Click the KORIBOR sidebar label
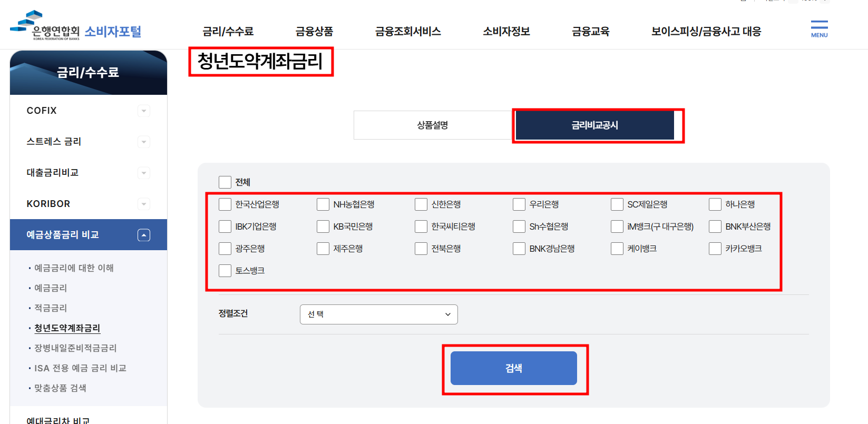The width and height of the screenshot is (868, 424). click(48, 204)
